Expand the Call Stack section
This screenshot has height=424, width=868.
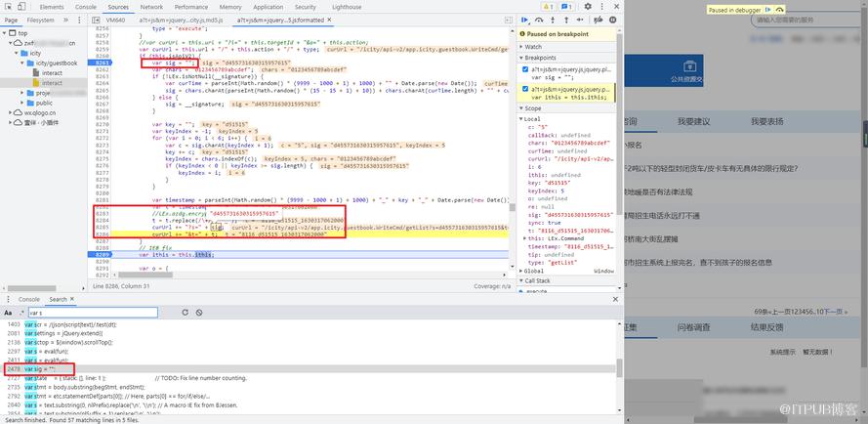coord(537,281)
